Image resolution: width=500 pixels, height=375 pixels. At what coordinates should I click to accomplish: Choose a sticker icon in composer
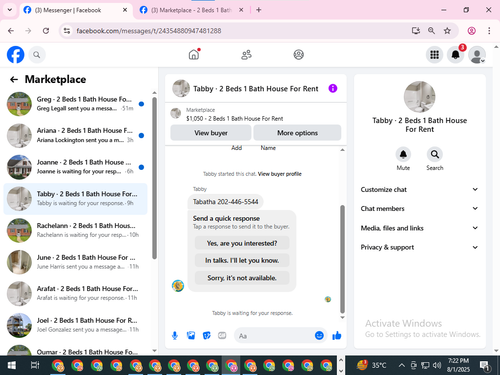point(207,336)
